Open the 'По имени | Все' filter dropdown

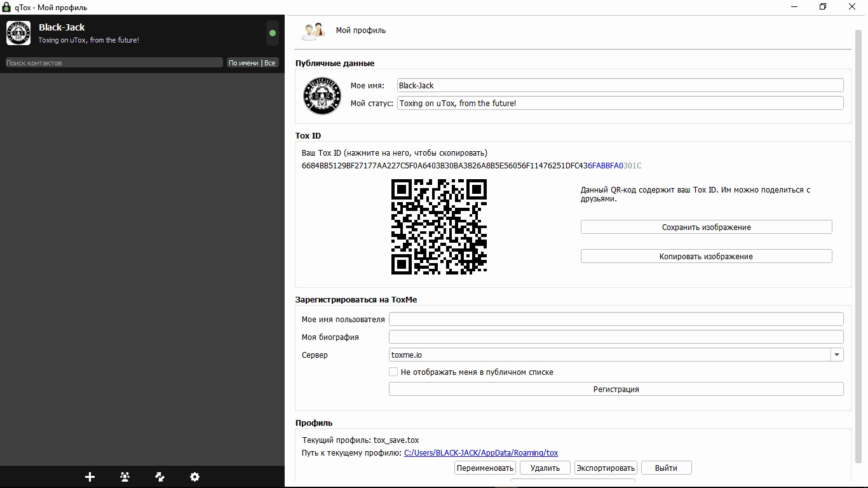click(x=252, y=62)
